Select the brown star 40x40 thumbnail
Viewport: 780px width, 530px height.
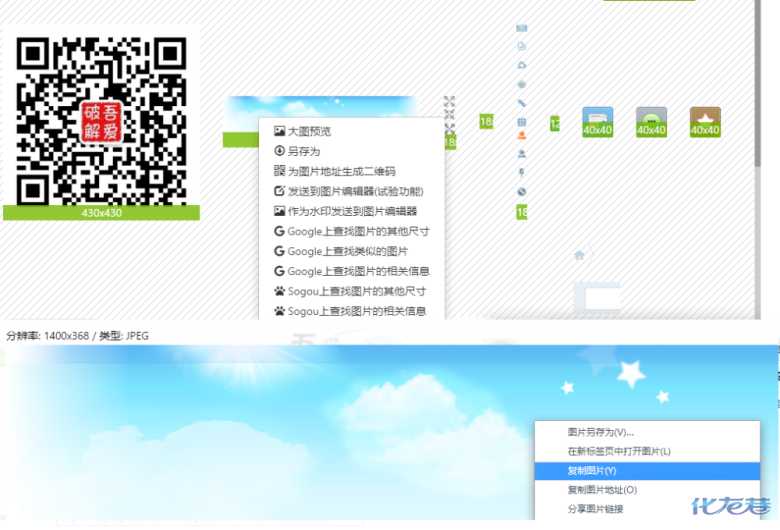pos(705,121)
